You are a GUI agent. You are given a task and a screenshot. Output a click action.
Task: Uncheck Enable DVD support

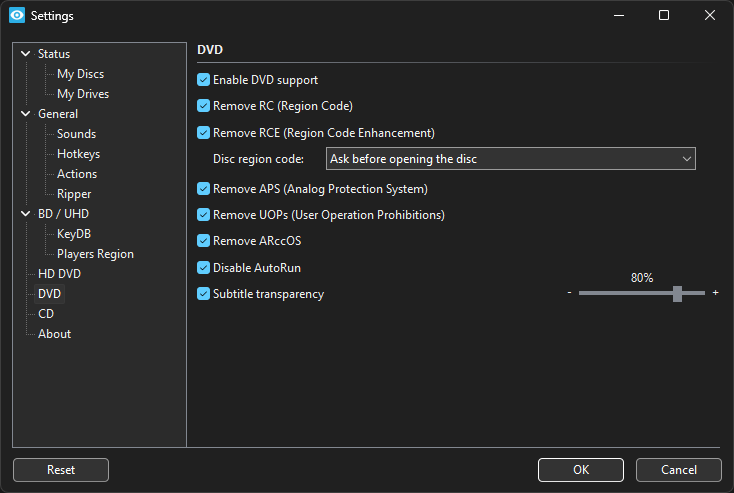(x=204, y=80)
